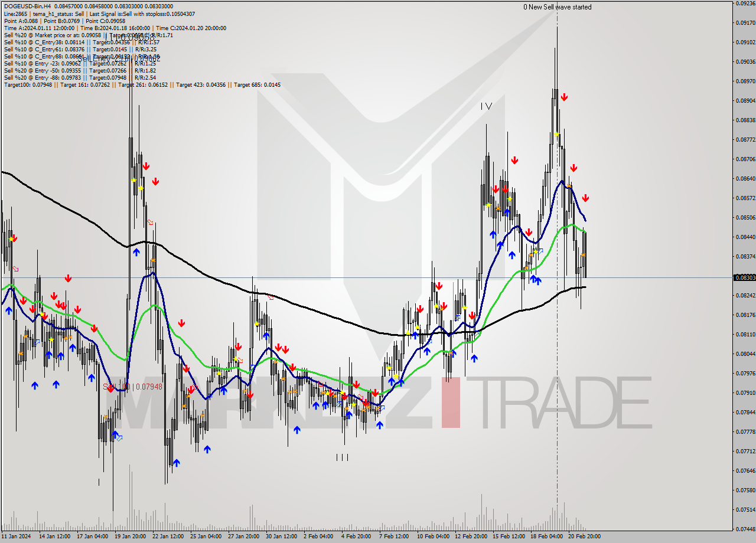Click the '25 Jan 04:00' date label
The width and height of the screenshot is (756, 543).
(x=206, y=537)
